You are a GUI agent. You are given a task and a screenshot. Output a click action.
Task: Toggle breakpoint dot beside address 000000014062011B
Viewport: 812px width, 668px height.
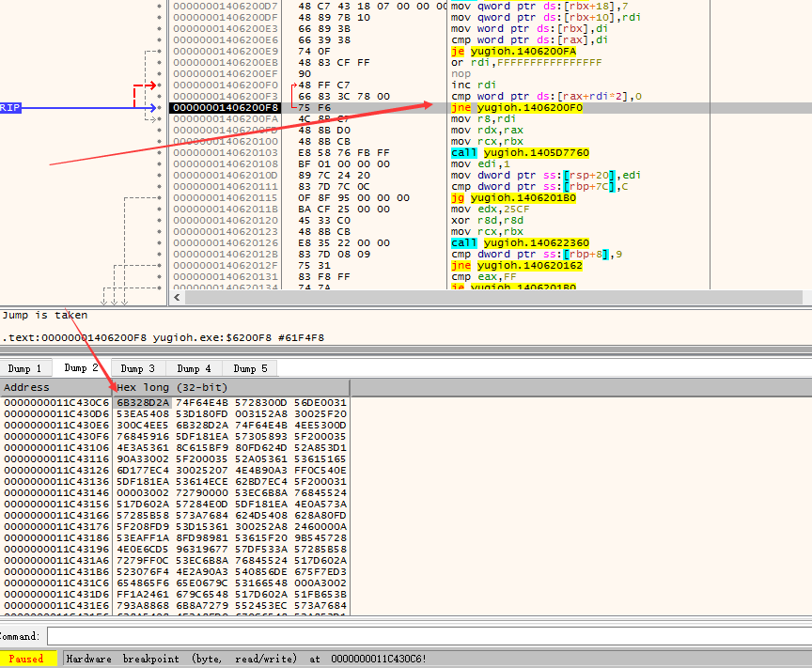(x=159, y=210)
